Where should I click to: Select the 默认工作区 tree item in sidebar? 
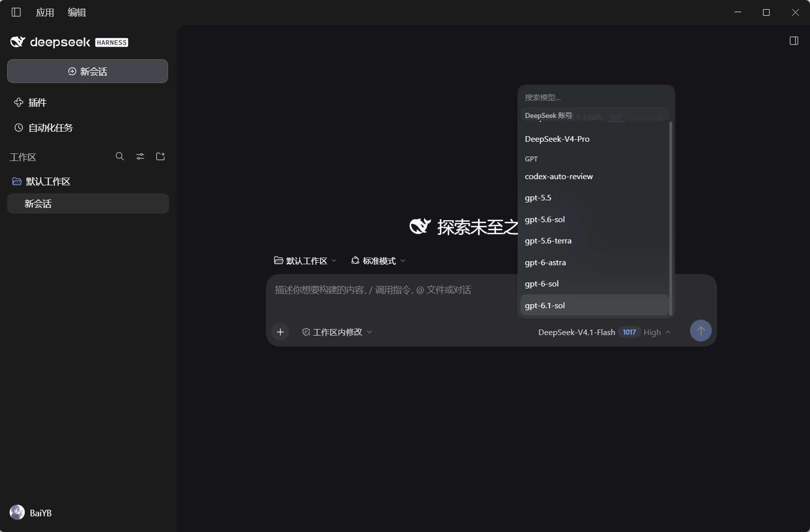point(88,181)
